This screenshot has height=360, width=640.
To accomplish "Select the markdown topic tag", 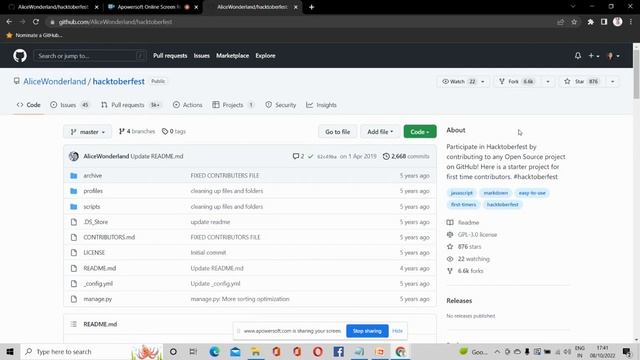I will click(x=496, y=193).
